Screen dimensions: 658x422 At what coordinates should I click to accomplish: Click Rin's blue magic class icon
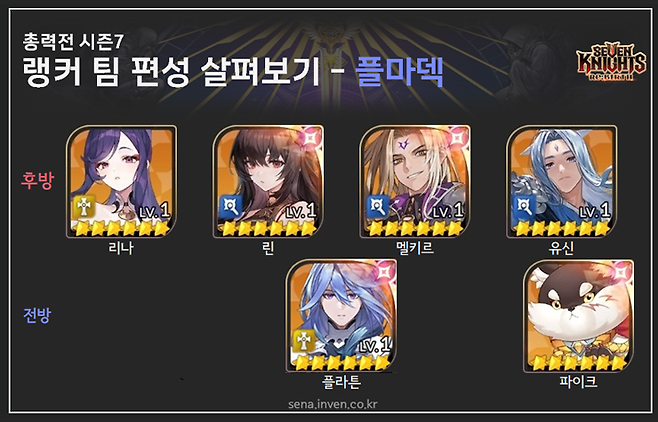coord(231,207)
